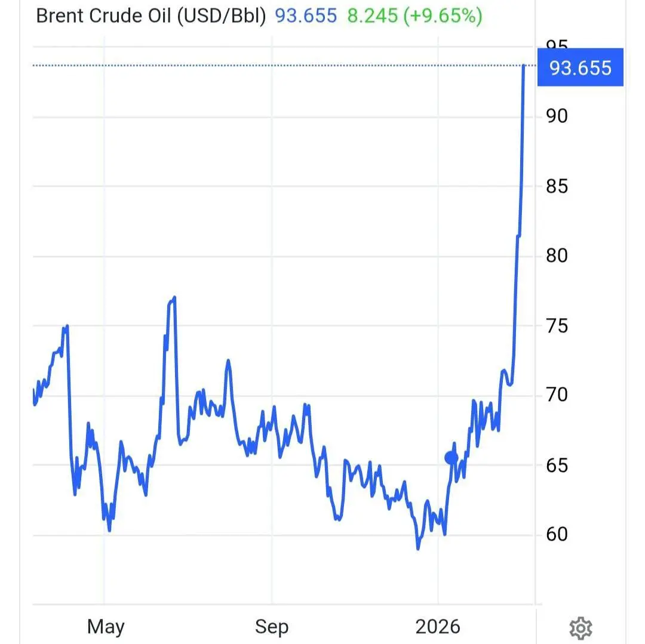Click the line's lowest point near 59
This screenshot has width=645, height=644.
point(418,548)
